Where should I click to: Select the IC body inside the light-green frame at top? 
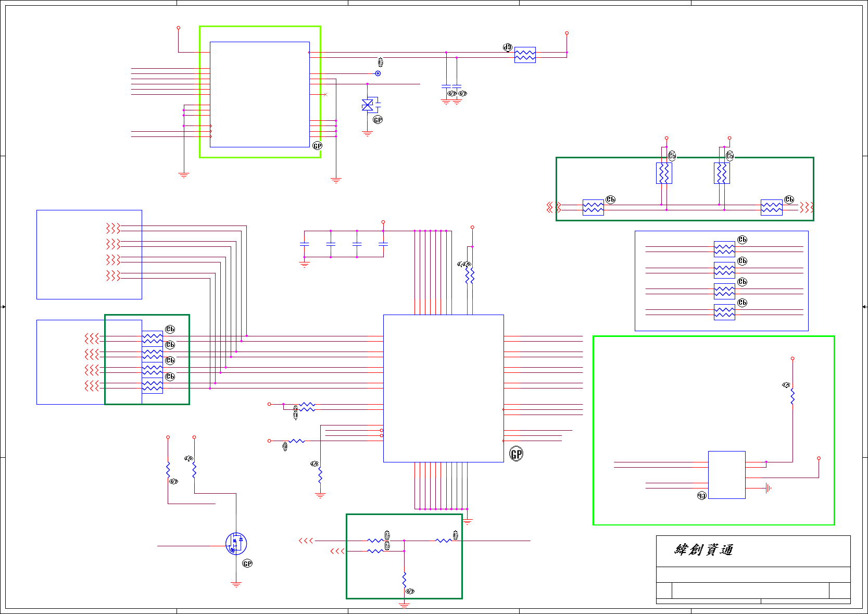260,95
